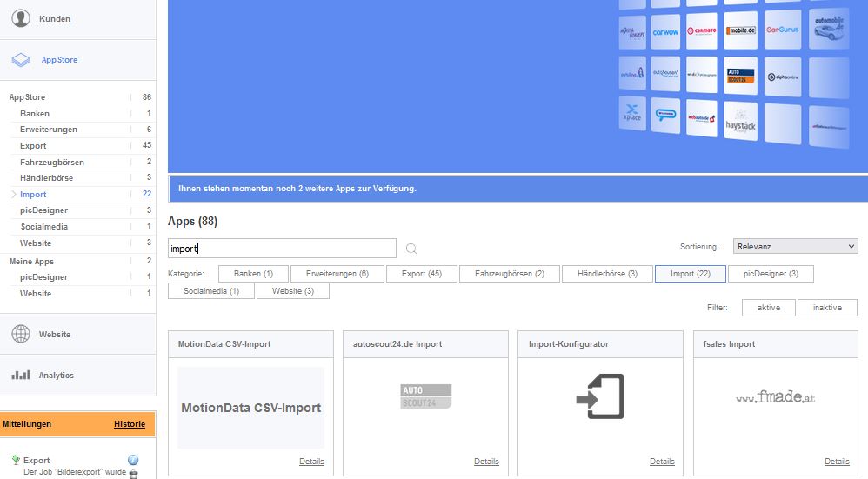Image resolution: width=868 pixels, height=479 pixels.
Task: Click the automobile.de car tile in banner
Action: (829, 28)
